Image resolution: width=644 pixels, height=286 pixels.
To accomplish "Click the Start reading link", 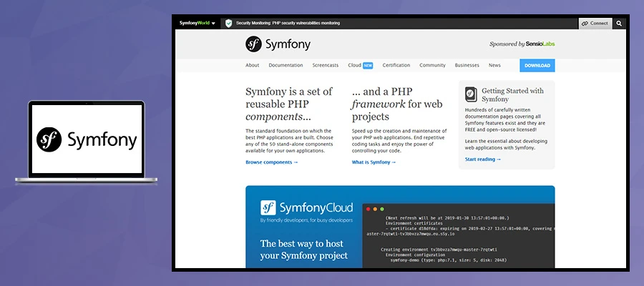I will coord(483,159).
